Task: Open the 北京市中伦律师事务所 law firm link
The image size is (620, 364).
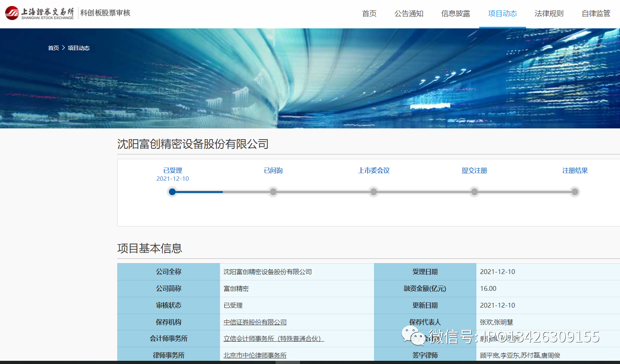Action: click(x=255, y=355)
